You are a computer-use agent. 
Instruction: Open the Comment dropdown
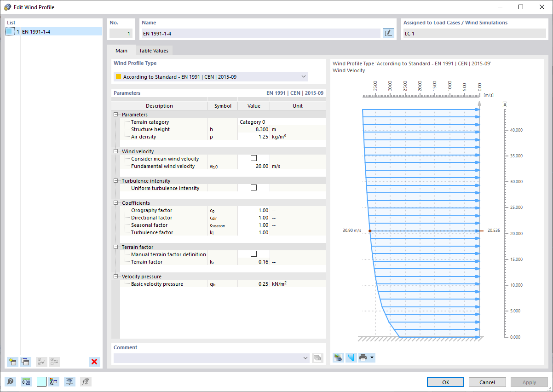211,358
